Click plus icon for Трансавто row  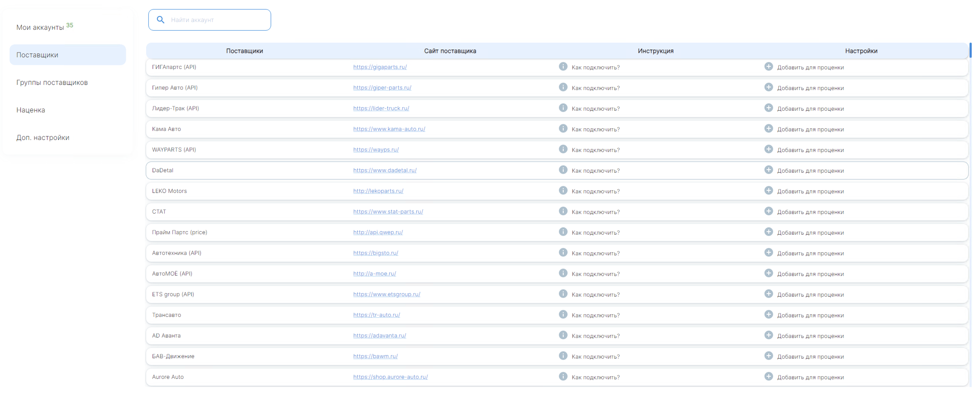[768, 315]
